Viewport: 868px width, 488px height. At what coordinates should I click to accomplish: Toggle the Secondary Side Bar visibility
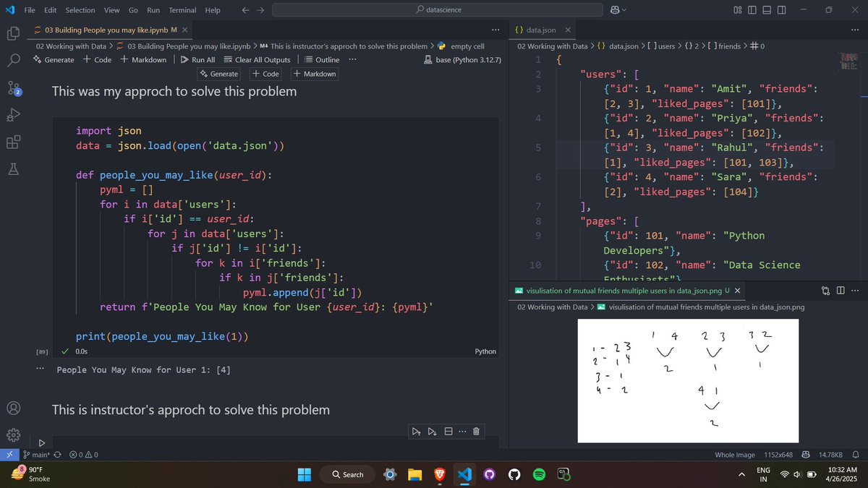(783, 10)
